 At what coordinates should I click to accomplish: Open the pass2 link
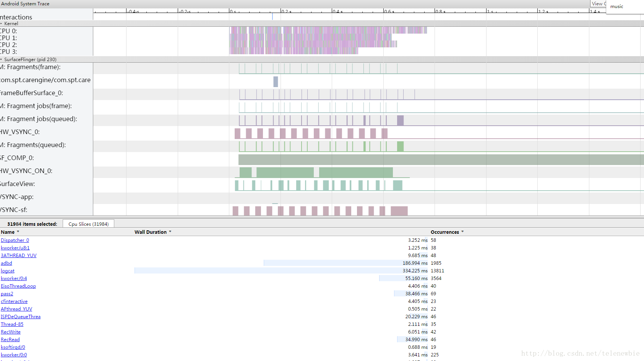pyautogui.click(x=7, y=294)
